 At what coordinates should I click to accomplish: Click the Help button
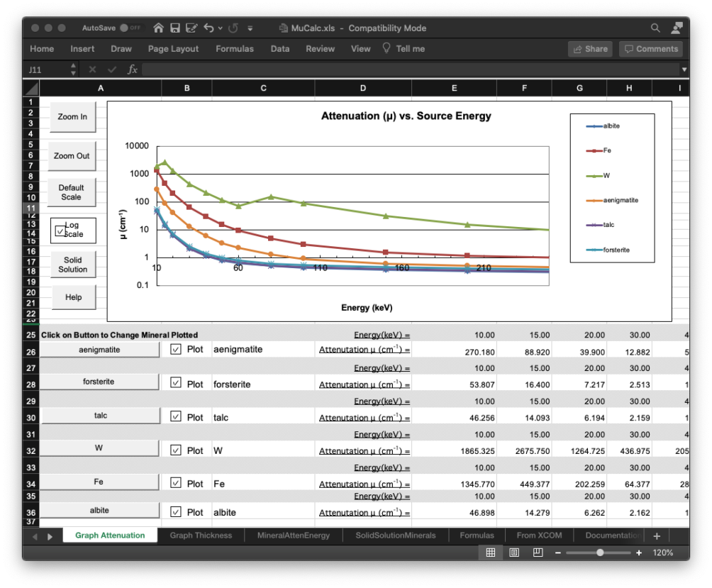point(74,297)
